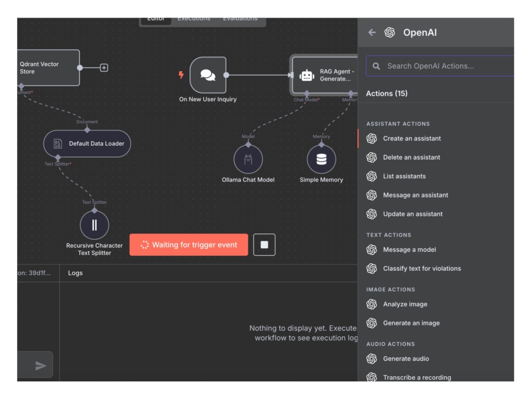532x399 pixels.
Task: Click the Message a model label
Action: (x=410, y=250)
